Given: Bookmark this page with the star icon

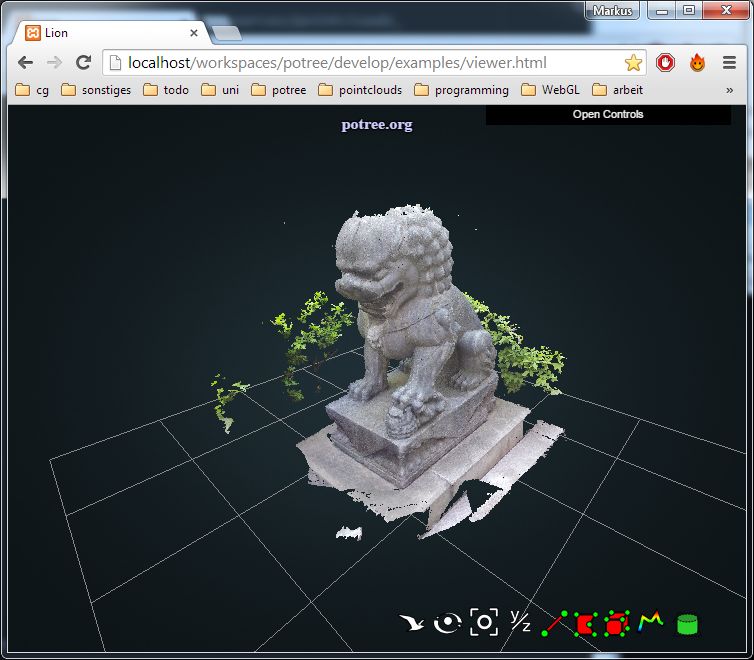Looking at the screenshot, I should (x=633, y=63).
